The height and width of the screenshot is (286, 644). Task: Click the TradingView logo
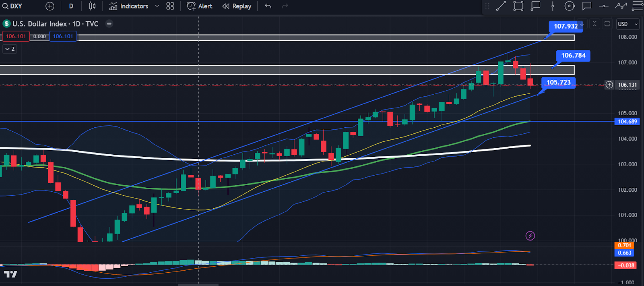(10, 274)
